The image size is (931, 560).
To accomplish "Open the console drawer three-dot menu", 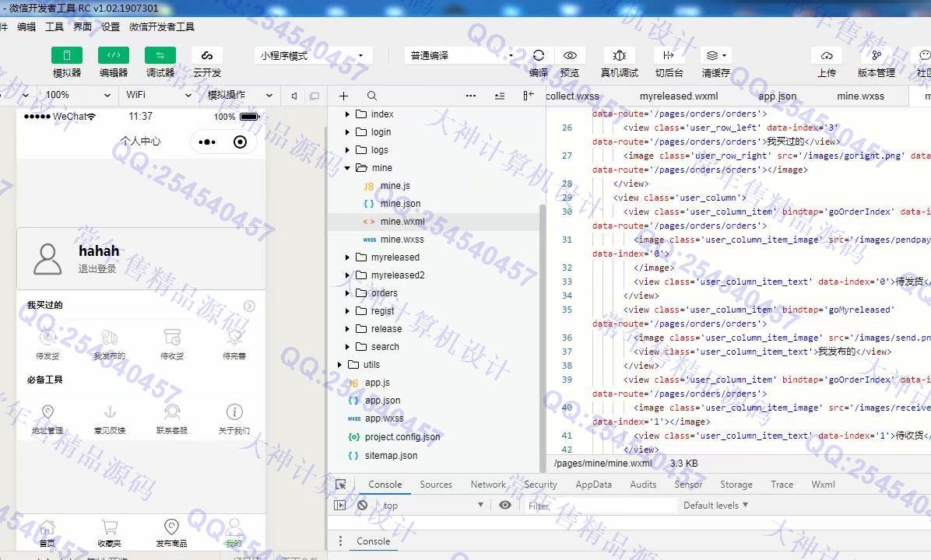I will [340, 541].
